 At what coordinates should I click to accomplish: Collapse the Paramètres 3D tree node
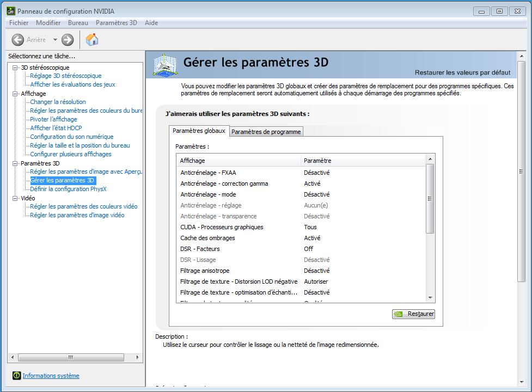[x=15, y=163]
